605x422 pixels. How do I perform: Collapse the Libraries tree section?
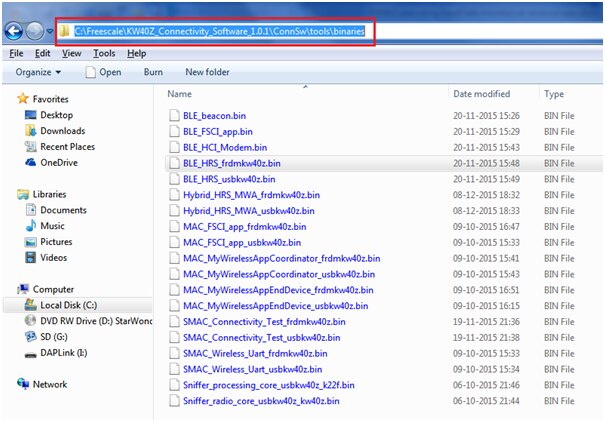pyautogui.click(x=9, y=194)
